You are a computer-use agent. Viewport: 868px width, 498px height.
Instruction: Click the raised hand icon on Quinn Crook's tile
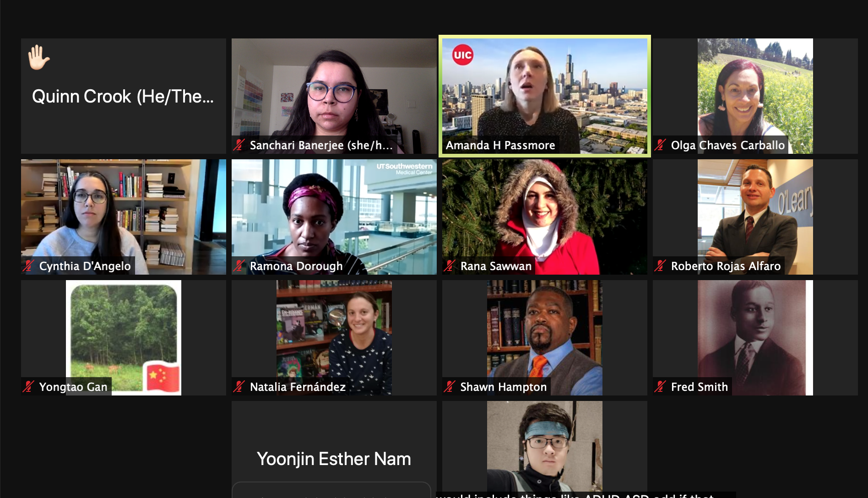click(38, 57)
